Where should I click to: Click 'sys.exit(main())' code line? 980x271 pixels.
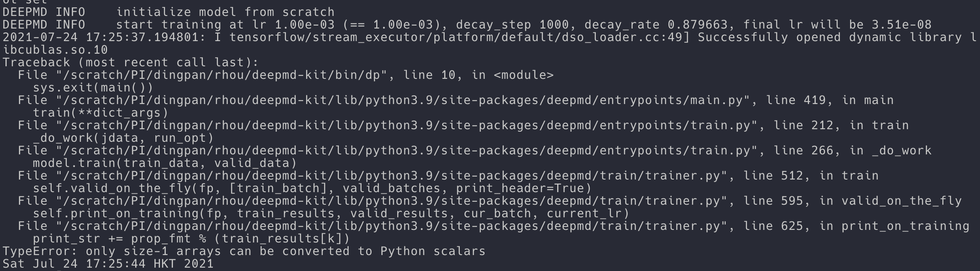[x=93, y=88]
